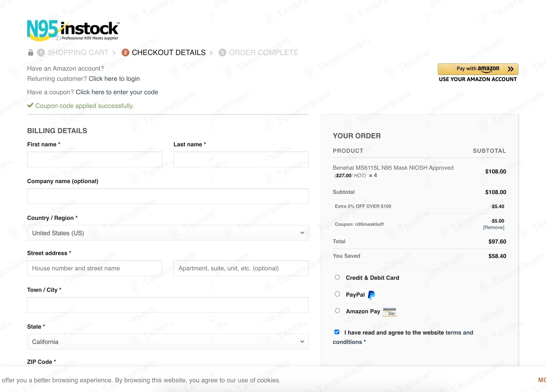Click the step 3 order complete circle
The height and width of the screenshot is (392, 546).
pos(222,52)
